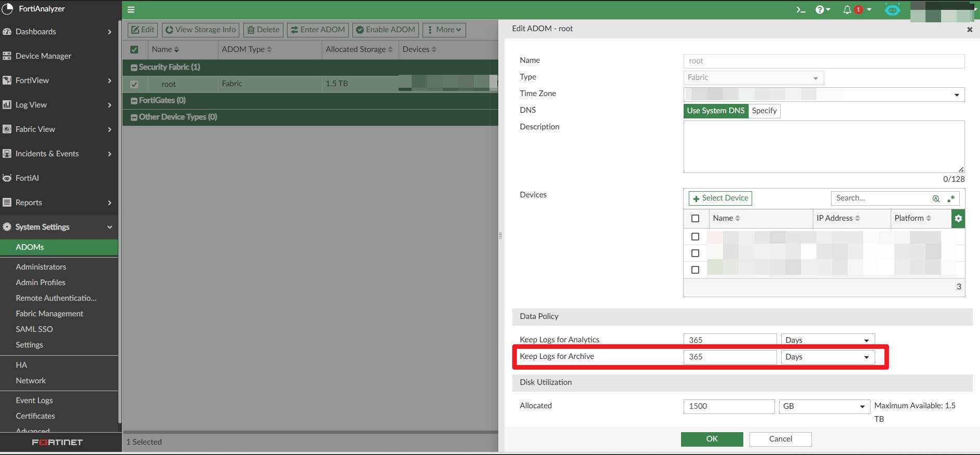
Task: Open Event Logs page
Action: pyautogui.click(x=34, y=400)
